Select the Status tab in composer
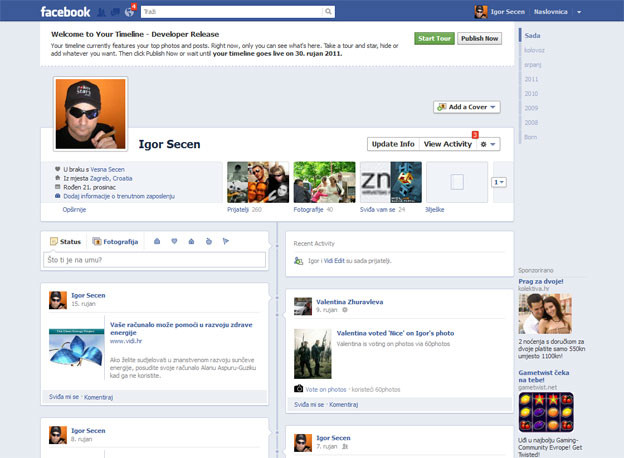Image resolution: width=624 pixels, height=458 pixels. point(65,242)
